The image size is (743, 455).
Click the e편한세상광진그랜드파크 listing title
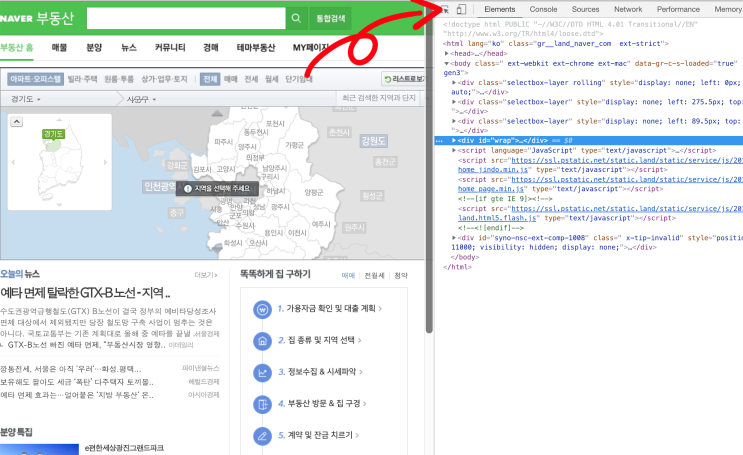pos(124,448)
